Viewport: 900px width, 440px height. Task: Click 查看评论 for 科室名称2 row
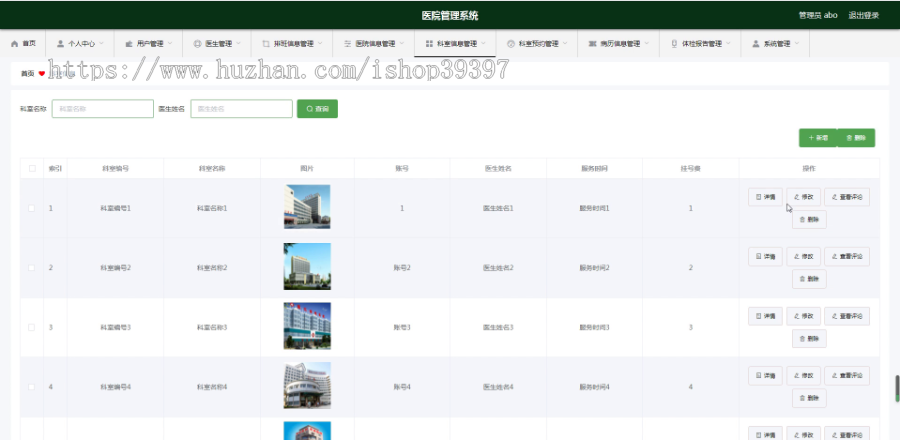847,256
